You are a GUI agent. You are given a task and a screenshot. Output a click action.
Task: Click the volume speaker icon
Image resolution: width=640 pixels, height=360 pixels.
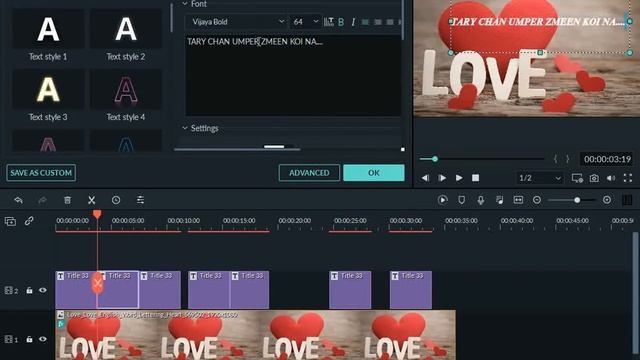click(x=611, y=178)
